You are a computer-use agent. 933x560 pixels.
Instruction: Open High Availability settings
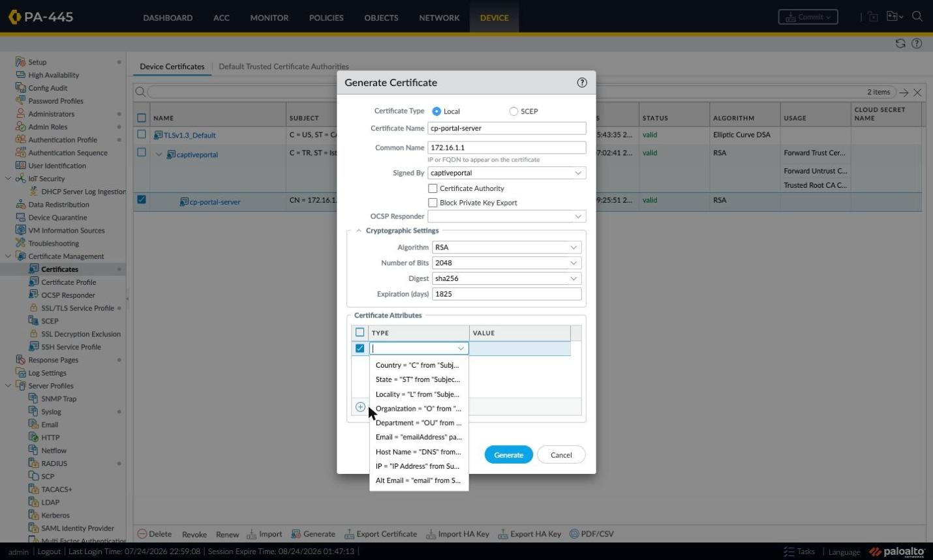(54, 75)
